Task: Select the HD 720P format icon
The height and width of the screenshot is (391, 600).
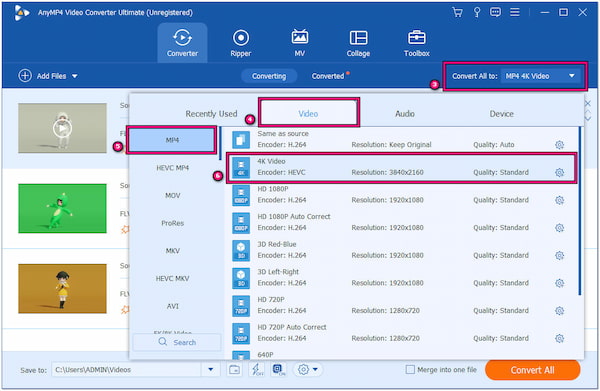Action: 241,306
